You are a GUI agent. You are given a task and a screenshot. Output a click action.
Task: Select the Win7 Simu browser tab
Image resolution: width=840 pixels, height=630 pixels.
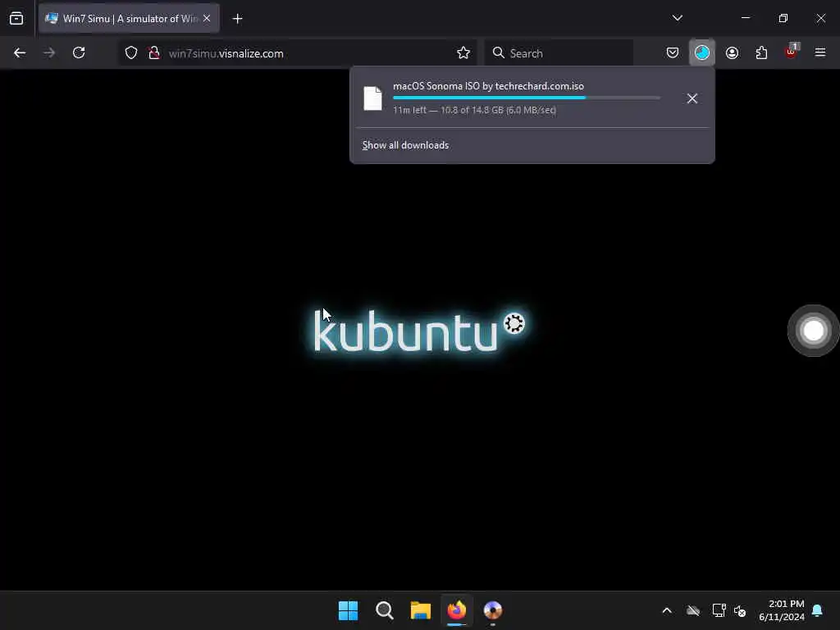(x=129, y=18)
